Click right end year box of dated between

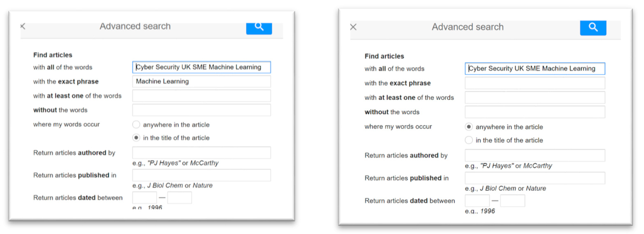[512, 201]
